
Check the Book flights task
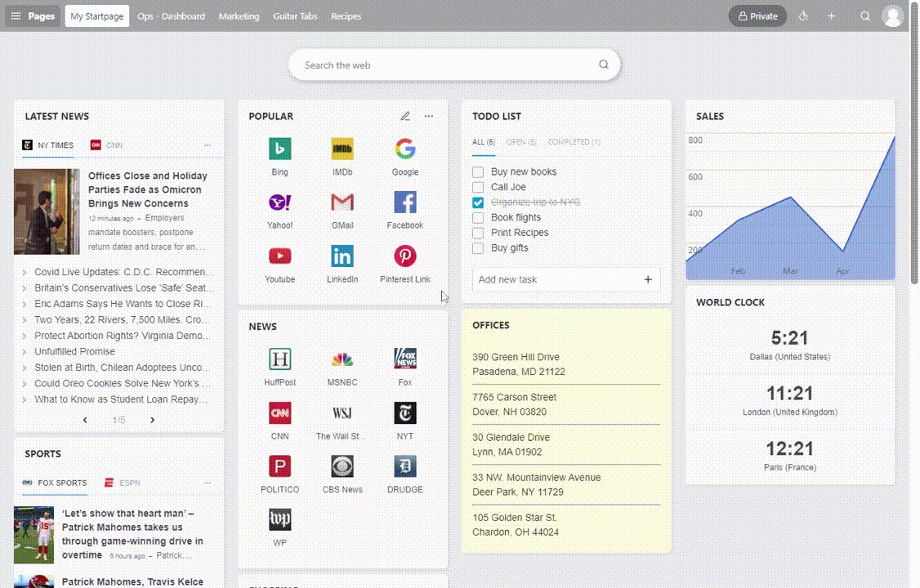tap(478, 217)
